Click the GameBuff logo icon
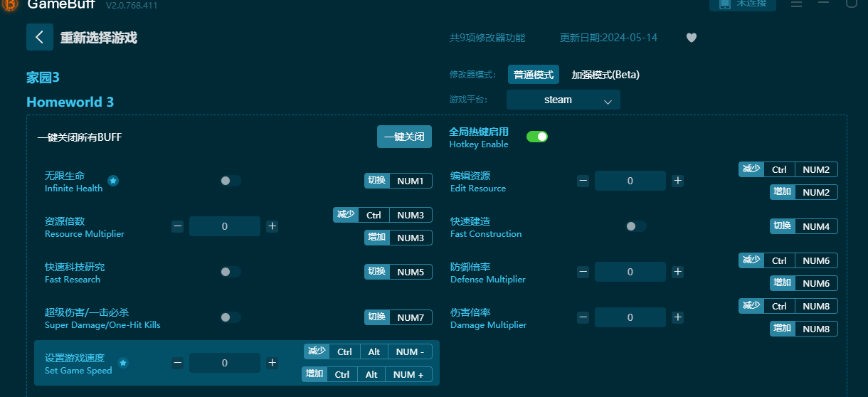Viewport: 868px width, 397px height. [10, 4]
